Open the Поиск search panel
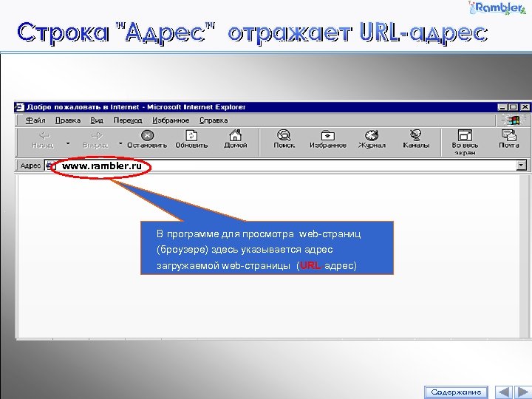Image resolution: width=532 pixels, height=399 pixels. (284, 140)
